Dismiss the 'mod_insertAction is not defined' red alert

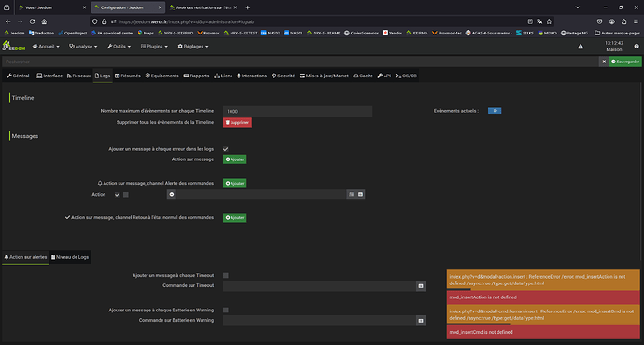point(543,297)
